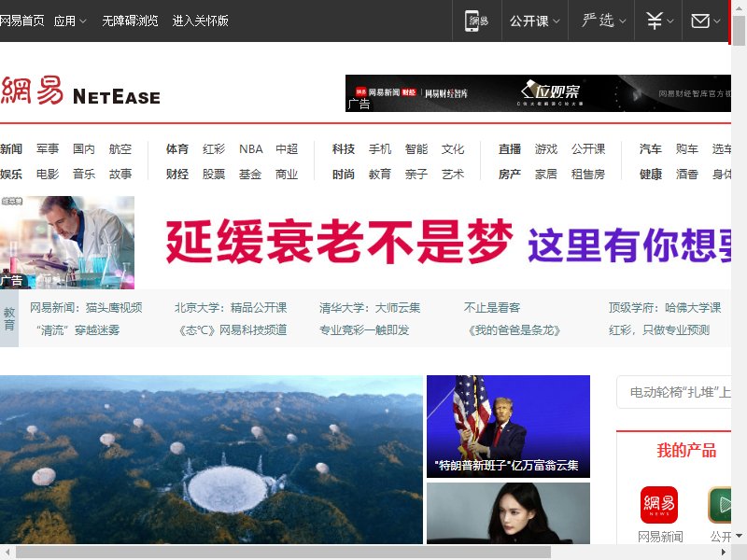The width and height of the screenshot is (747, 560).
Task: Expand the 公开课 dropdown in top bar
Action: [x=534, y=21]
